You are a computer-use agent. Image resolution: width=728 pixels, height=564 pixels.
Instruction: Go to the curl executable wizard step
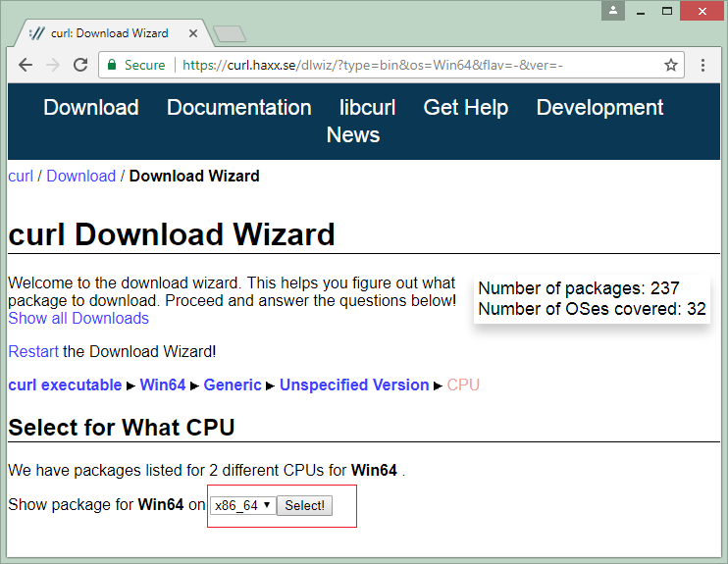pos(65,385)
